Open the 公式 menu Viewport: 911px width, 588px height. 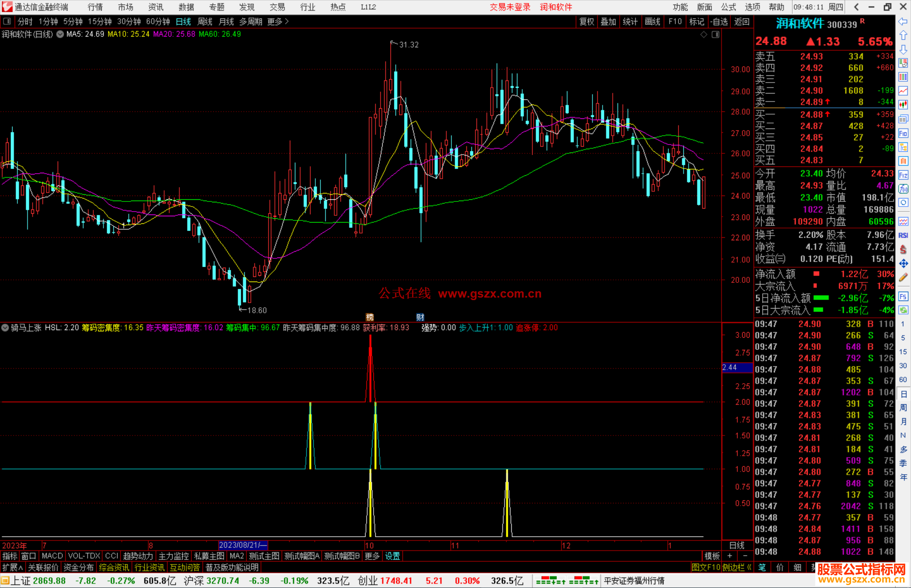pyautogui.click(x=728, y=7)
